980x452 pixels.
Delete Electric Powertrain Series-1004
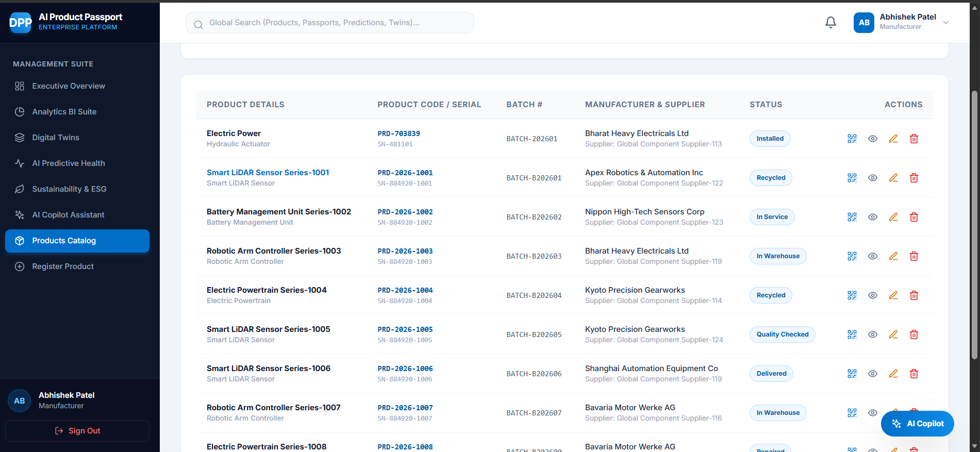pos(914,295)
